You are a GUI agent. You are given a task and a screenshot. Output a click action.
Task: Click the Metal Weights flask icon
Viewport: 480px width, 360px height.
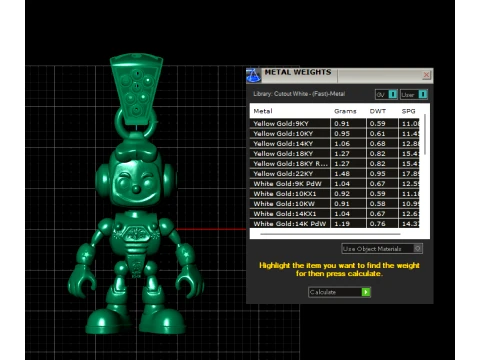coord(253,75)
